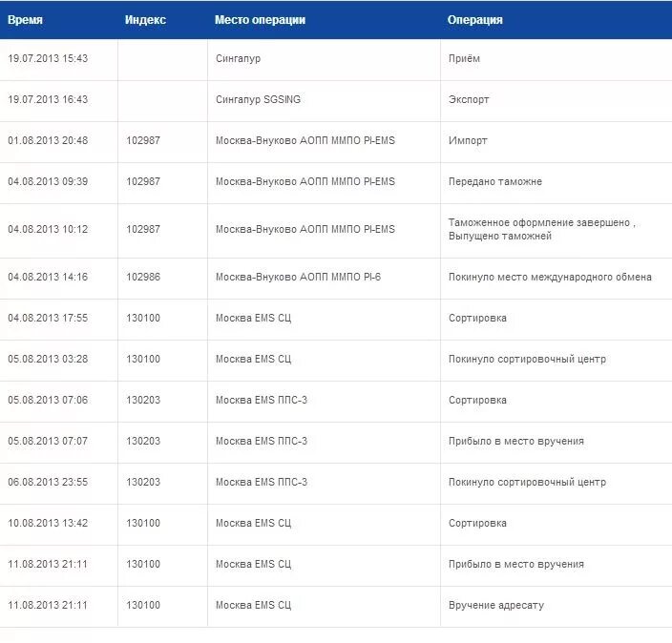Select the location in the Передано таможне row
This screenshot has height=643, width=672.
(305, 181)
